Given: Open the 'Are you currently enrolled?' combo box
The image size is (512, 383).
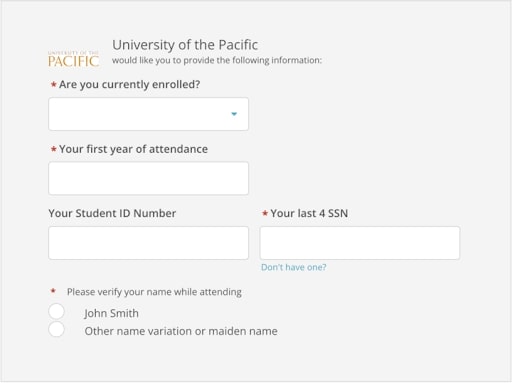Looking at the screenshot, I should tap(148, 114).
